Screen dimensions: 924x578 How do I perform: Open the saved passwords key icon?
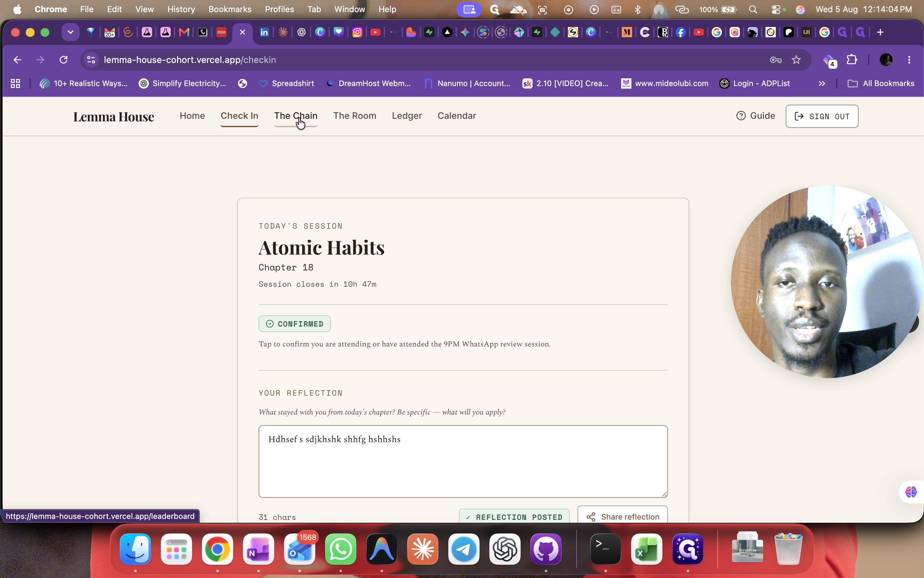[775, 60]
